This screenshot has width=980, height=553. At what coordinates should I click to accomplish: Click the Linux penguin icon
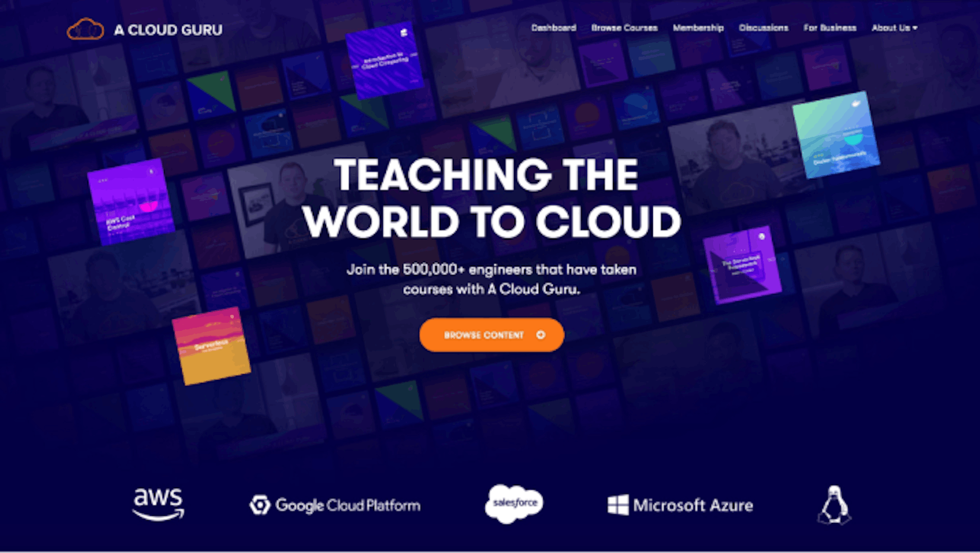[x=834, y=504]
